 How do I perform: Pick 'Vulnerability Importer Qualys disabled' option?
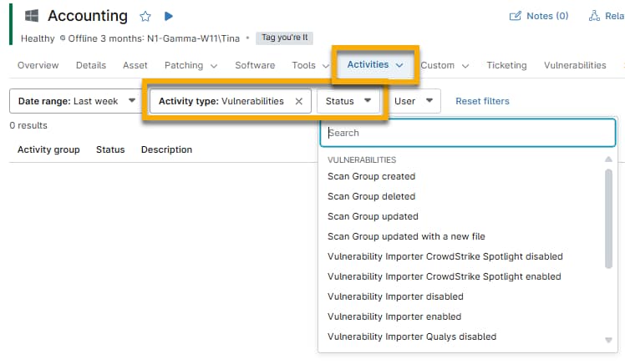(x=412, y=336)
